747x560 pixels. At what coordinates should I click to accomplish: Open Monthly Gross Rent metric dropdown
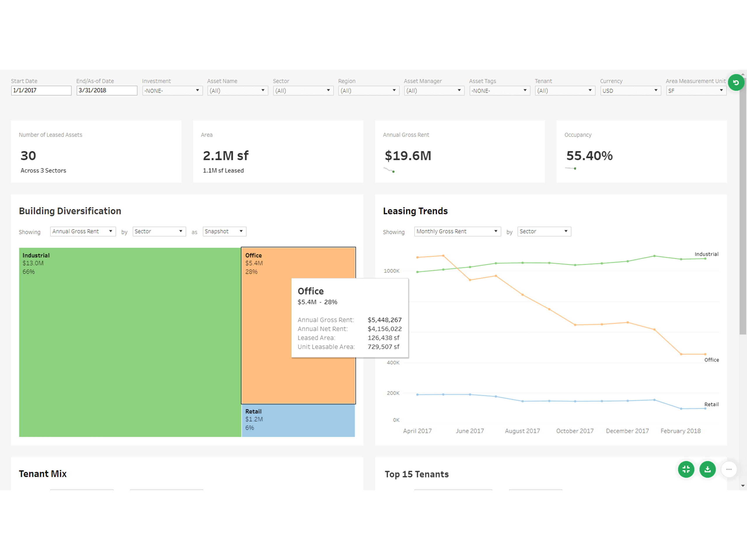(457, 231)
